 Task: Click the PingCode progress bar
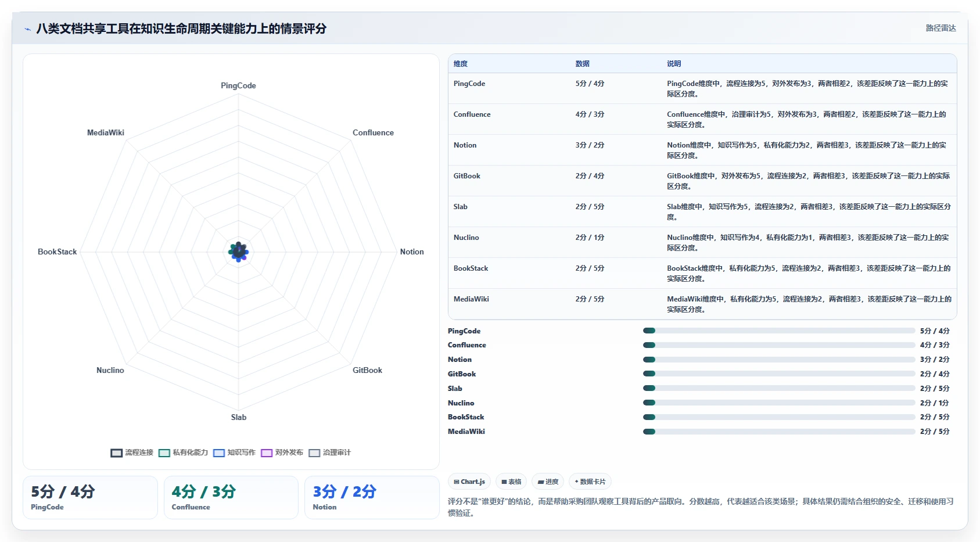(x=779, y=331)
